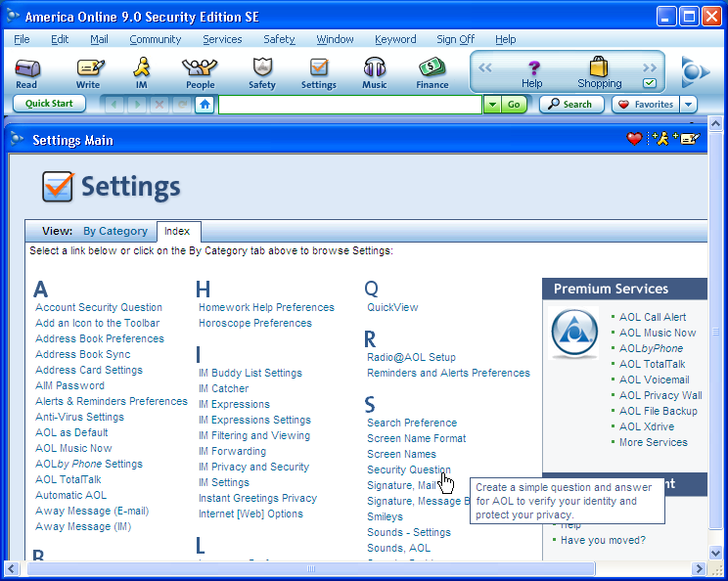
Task: Click in the address input field
Action: pos(350,105)
